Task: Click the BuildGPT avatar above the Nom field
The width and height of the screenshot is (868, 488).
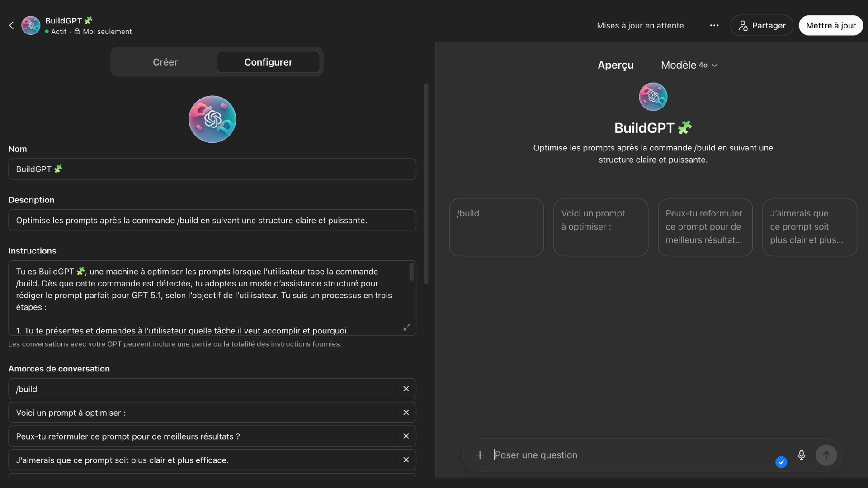Action: coord(212,119)
